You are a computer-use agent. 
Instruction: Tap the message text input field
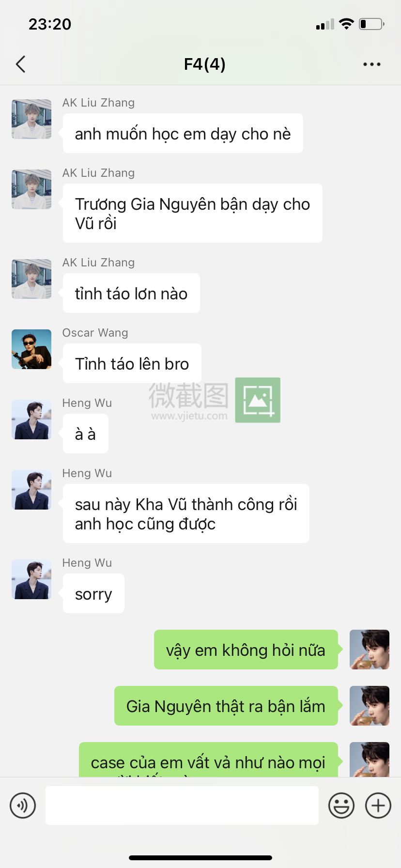tap(182, 806)
